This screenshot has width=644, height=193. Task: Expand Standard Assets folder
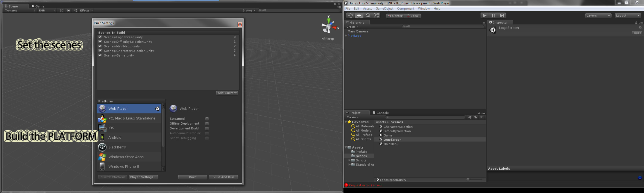tap(349, 164)
